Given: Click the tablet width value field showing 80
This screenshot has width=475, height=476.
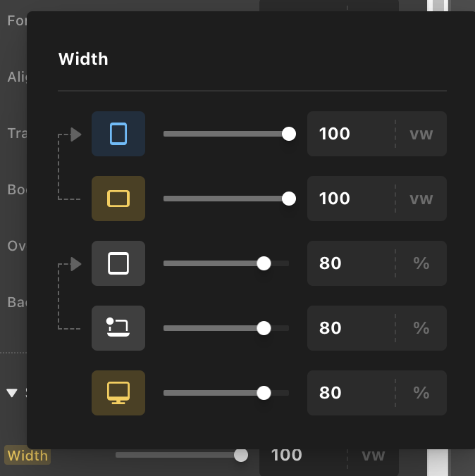Looking at the screenshot, I should (x=349, y=263).
